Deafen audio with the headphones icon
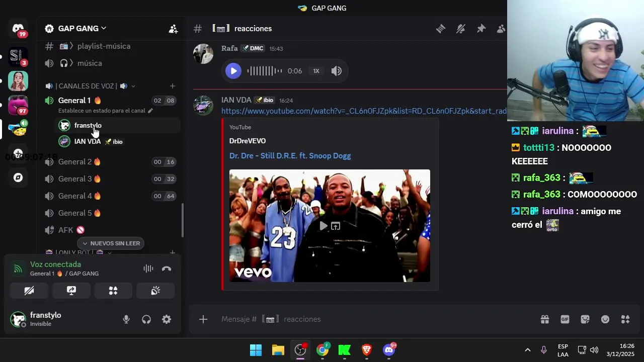The image size is (644, 362). [146, 319]
